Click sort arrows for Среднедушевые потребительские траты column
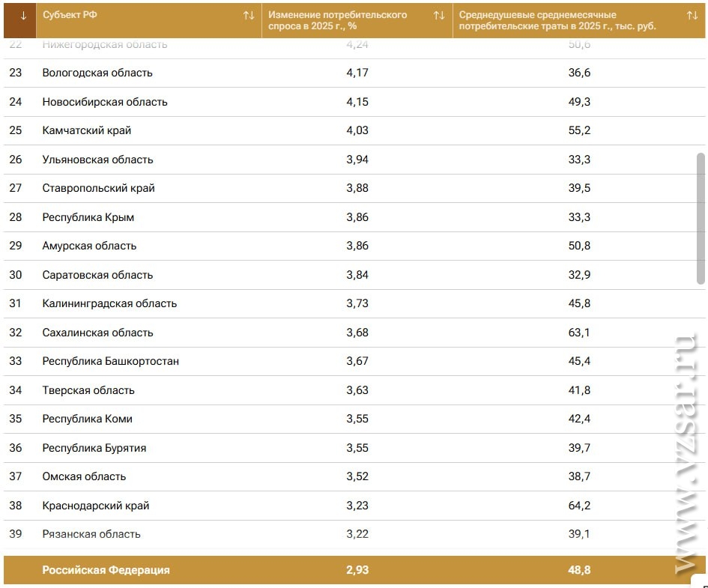The image size is (708, 588). click(692, 16)
